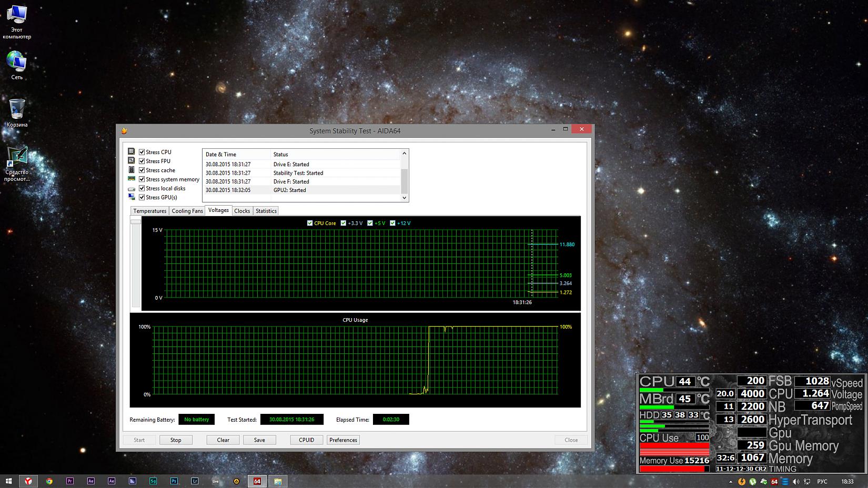The width and height of the screenshot is (868, 488).
Task: Select the Средство просмотра desktop shortcut
Action: tap(17, 164)
